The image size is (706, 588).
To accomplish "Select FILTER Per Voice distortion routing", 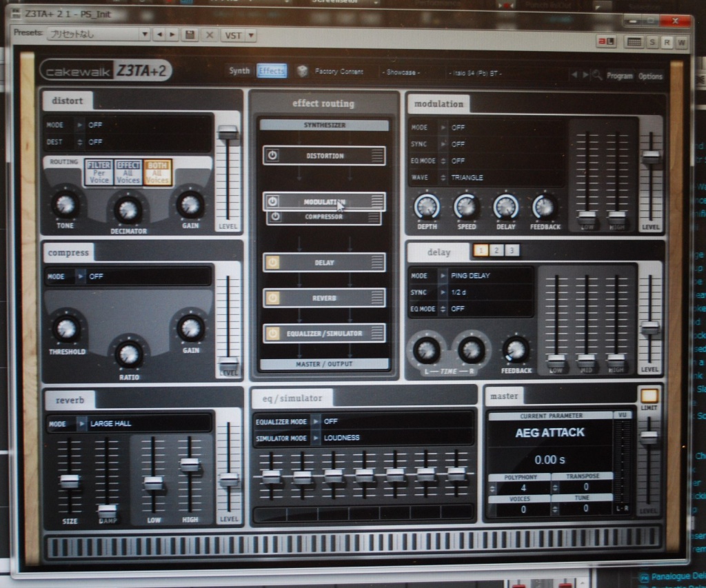I will [99, 172].
